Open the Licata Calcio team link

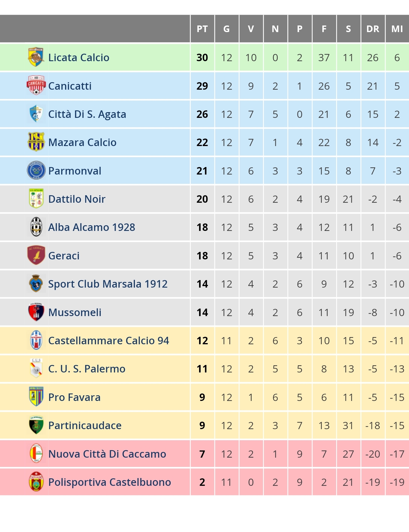coord(79,57)
